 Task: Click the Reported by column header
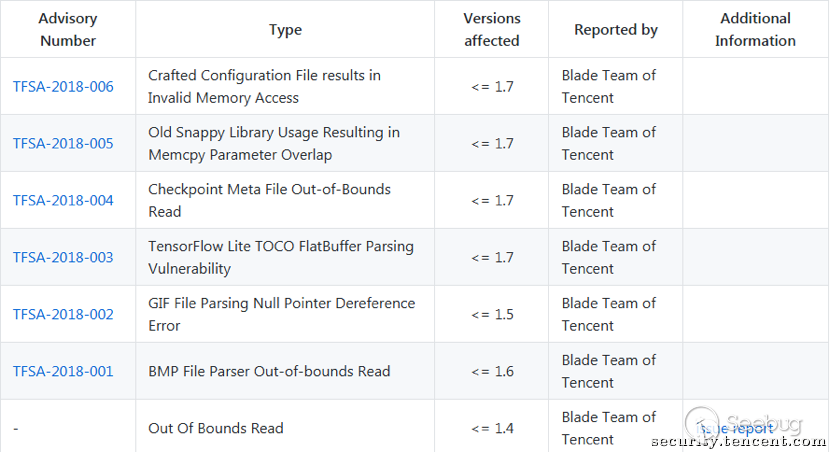click(x=615, y=30)
